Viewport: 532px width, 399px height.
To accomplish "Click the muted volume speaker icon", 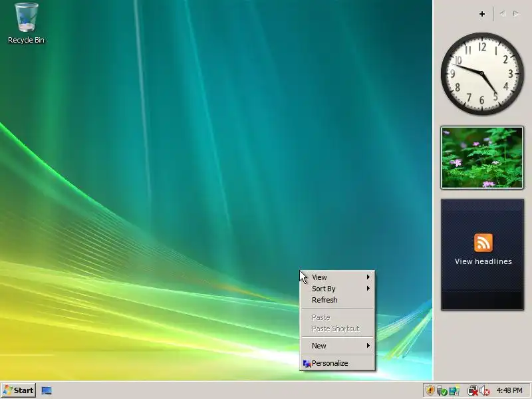I will (x=485, y=390).
